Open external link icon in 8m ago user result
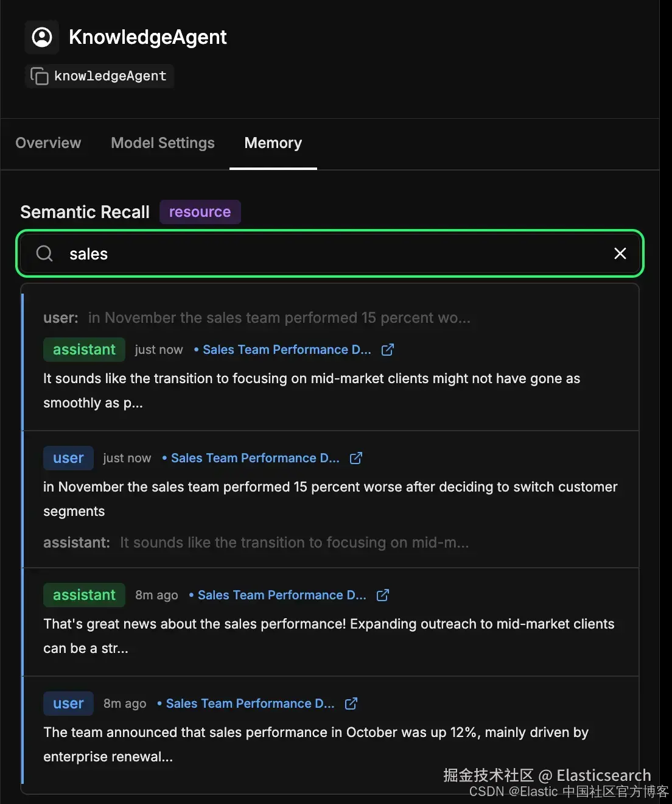The image size is (672, 804). click(x=351, y=703)
